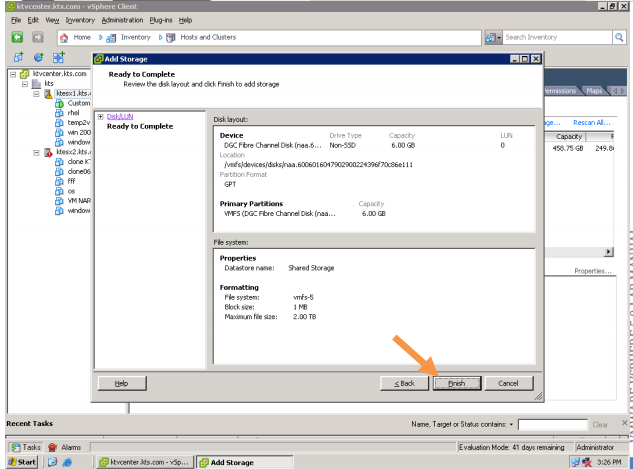Click the network tray icon with red X
This screenshot has height=469, width=633.
pyautogui.click(x=587, y=462)
